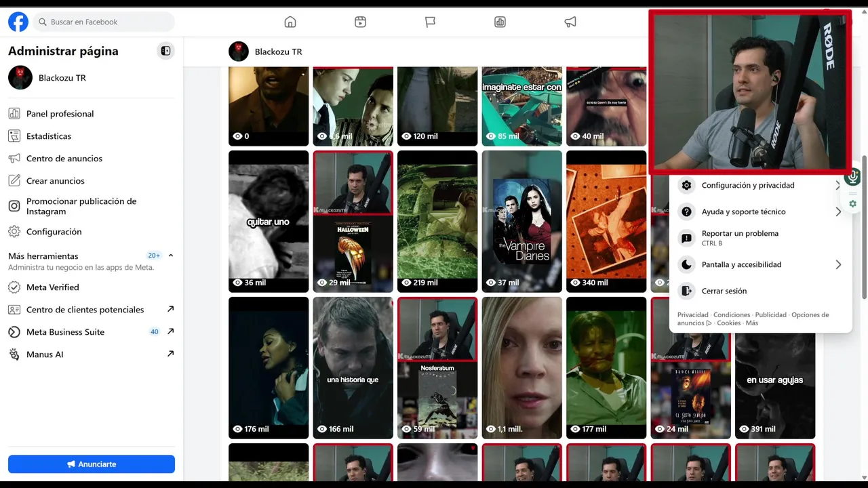Viewport: 868px width, 488px height.
Task: Open the Home tab icon
Action: [290, 22]
